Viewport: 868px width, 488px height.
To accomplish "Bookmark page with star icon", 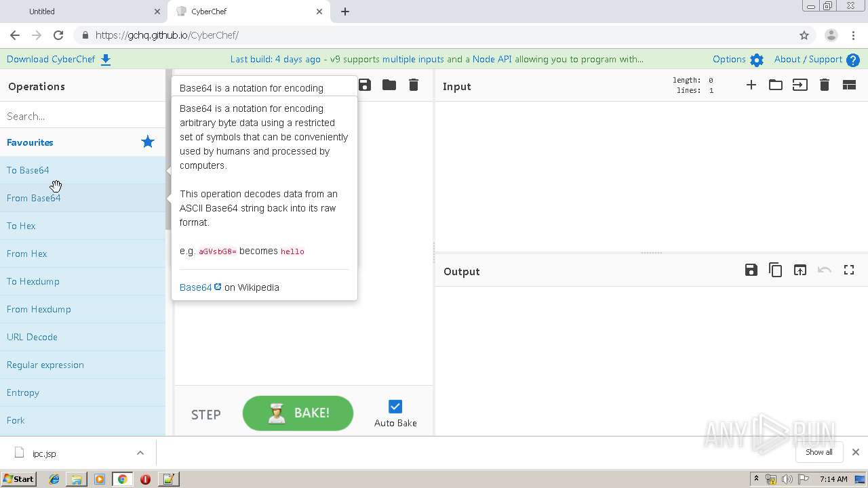I will pos(804,35).
